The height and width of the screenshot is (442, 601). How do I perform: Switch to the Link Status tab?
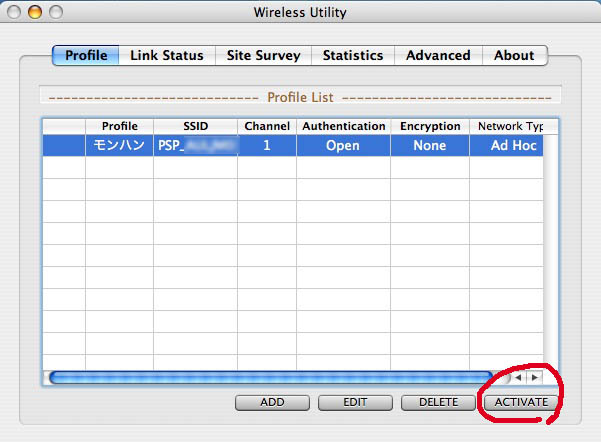[x=166, y=56]
